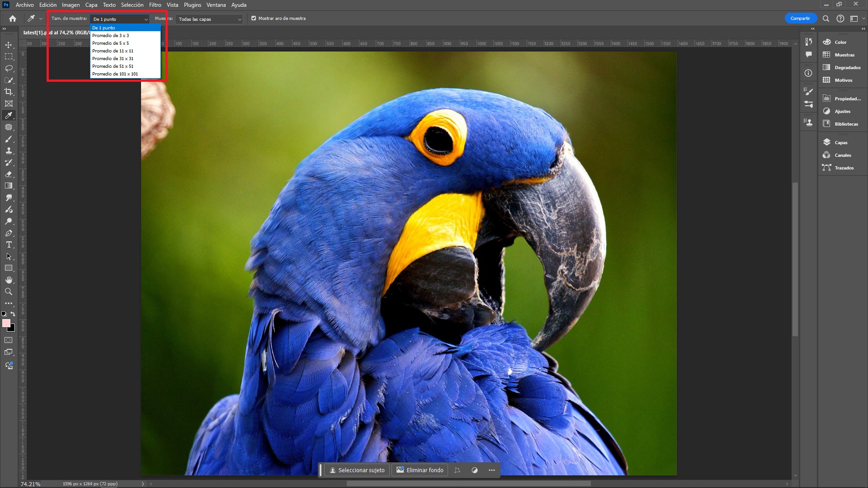This screenshot has height=488, width=868.
Task: Expand the right panels double arrows
Action: coord(863,28)
